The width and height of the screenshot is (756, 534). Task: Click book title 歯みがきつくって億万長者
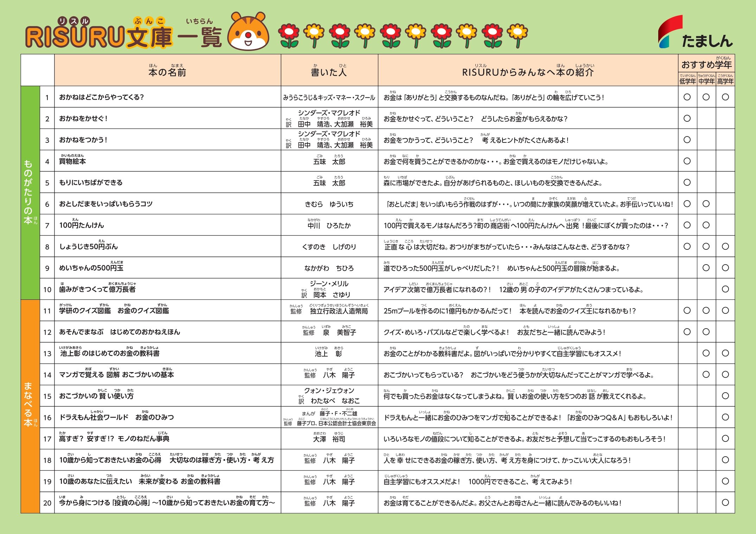pyautogui.click(x=97, y=288)
